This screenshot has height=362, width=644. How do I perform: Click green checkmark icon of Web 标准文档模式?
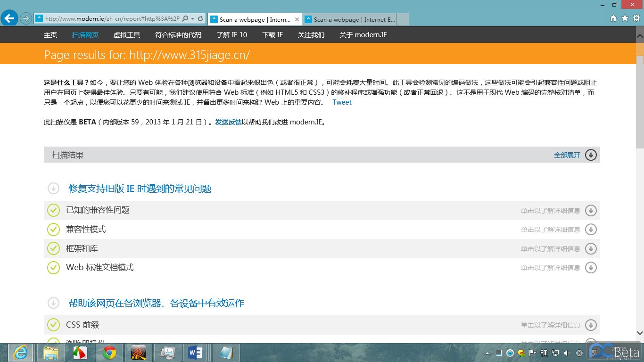pos(53,268)
